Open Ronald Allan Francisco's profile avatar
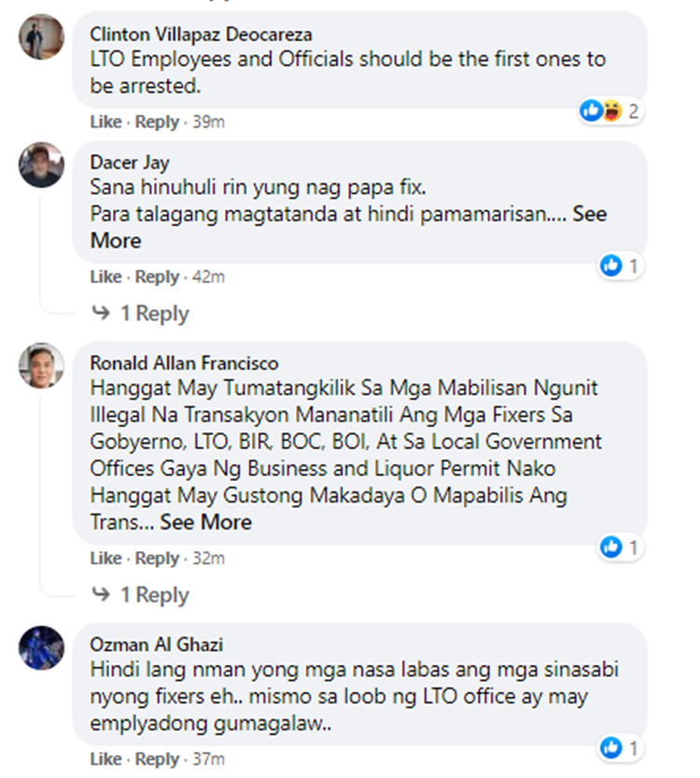700x778 pixels. pyautogui.click(x=42, y=365)
